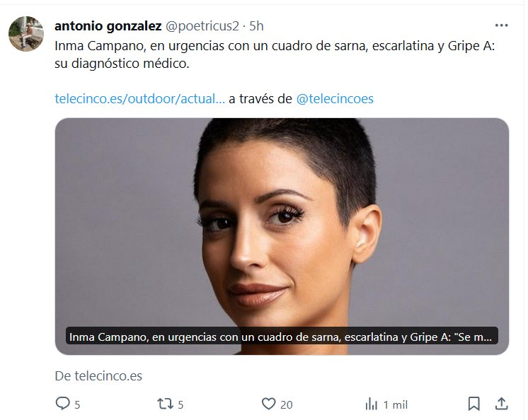Click the 'De telecinco.es' source label
Image resolution: width=528 pixels, height=420 pixels.
(x=98, y=375)
